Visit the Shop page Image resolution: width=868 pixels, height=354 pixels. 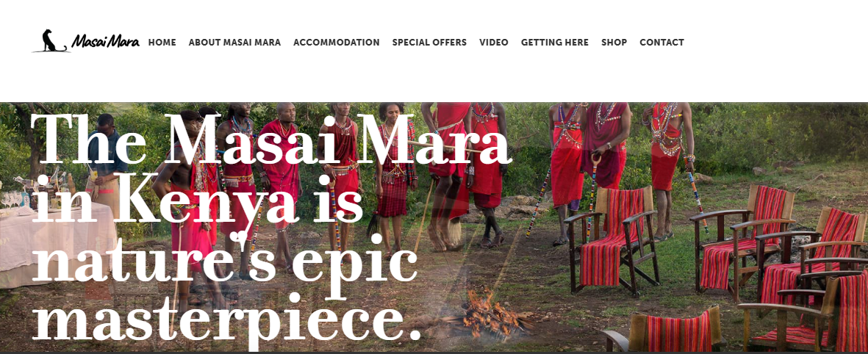pos(614,43)
